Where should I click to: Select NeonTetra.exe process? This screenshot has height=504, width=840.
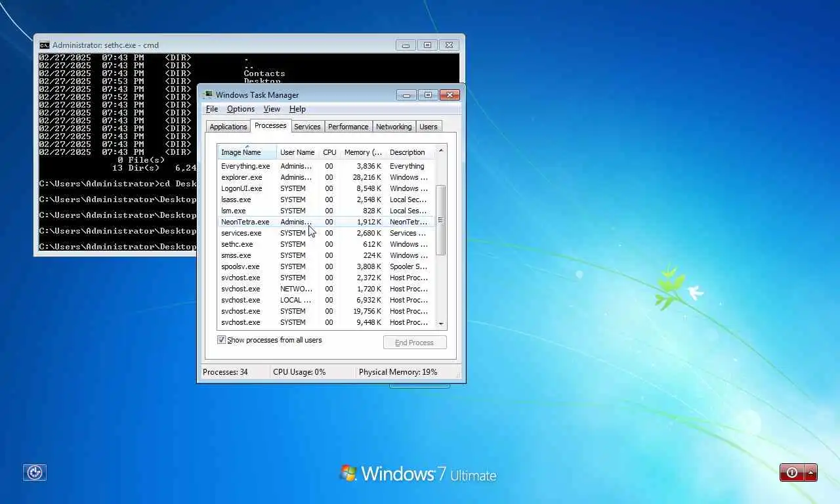coord(326,222)
